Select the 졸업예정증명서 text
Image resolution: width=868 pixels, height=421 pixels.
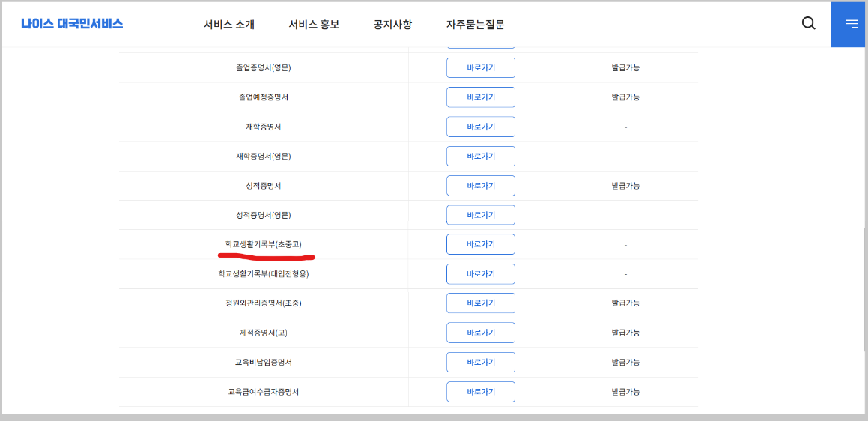click(264, 97)
